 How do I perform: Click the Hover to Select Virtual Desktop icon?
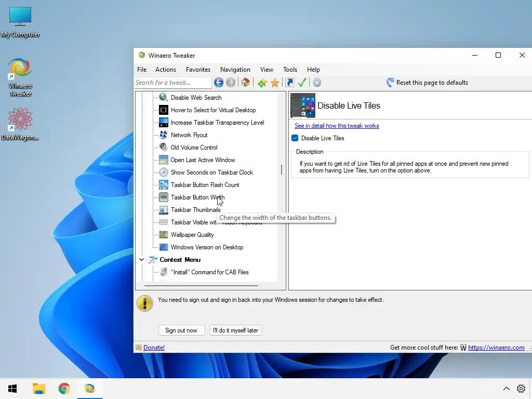(x=164, y=110)
